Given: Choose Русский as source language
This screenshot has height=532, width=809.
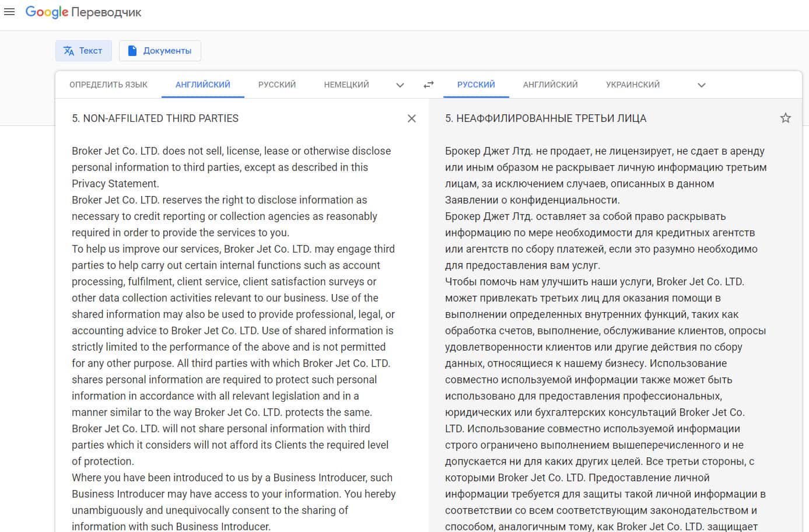Looking at the screenshot, I should point(277,85).
